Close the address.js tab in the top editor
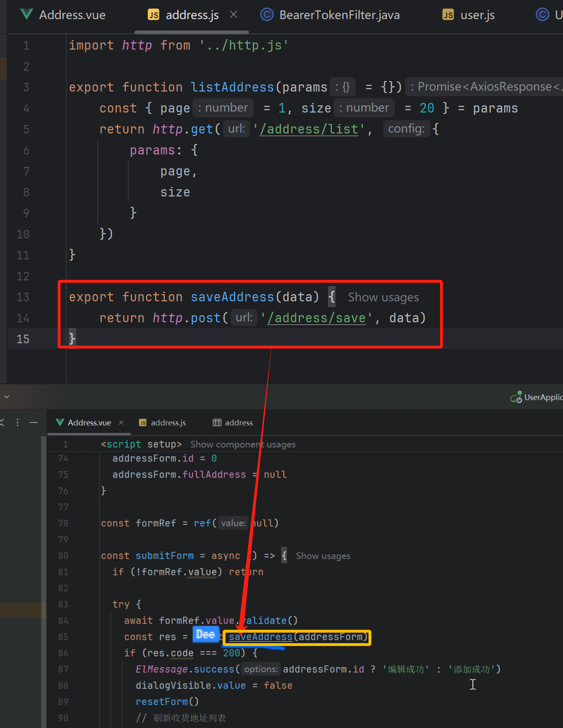This screenshot has height=728, width=563. [x=234, y=15]
